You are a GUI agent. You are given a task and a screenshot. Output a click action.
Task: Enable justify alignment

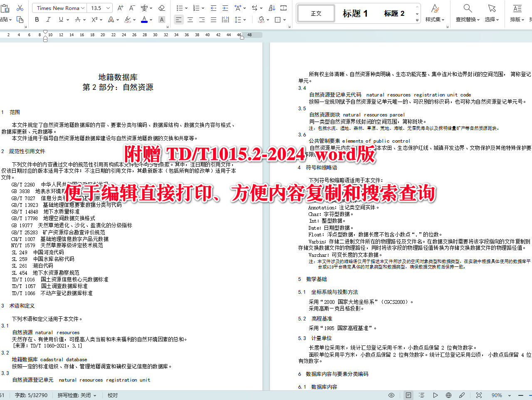point(213,20)
